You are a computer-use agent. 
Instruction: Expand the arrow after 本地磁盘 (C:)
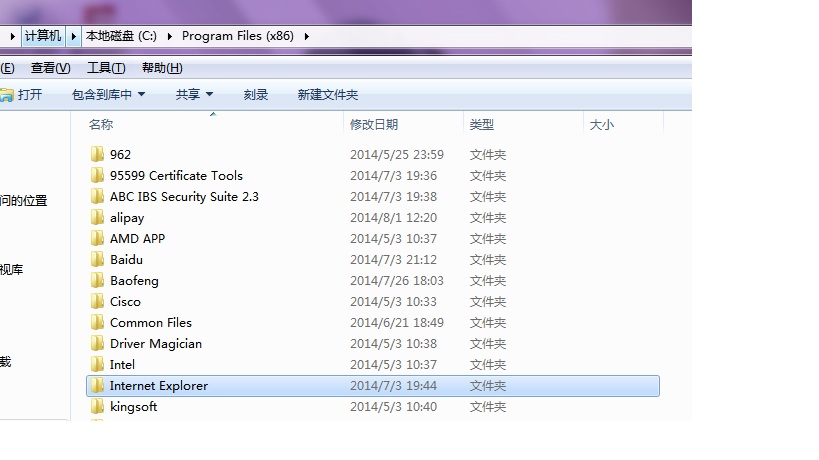(170, 36)
